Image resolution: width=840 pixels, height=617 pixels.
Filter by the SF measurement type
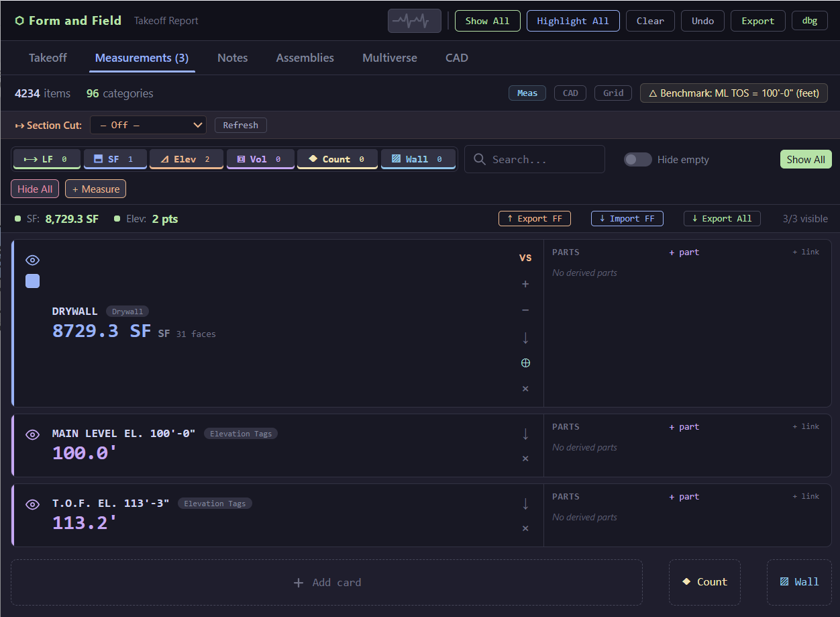tap(113, 159)
